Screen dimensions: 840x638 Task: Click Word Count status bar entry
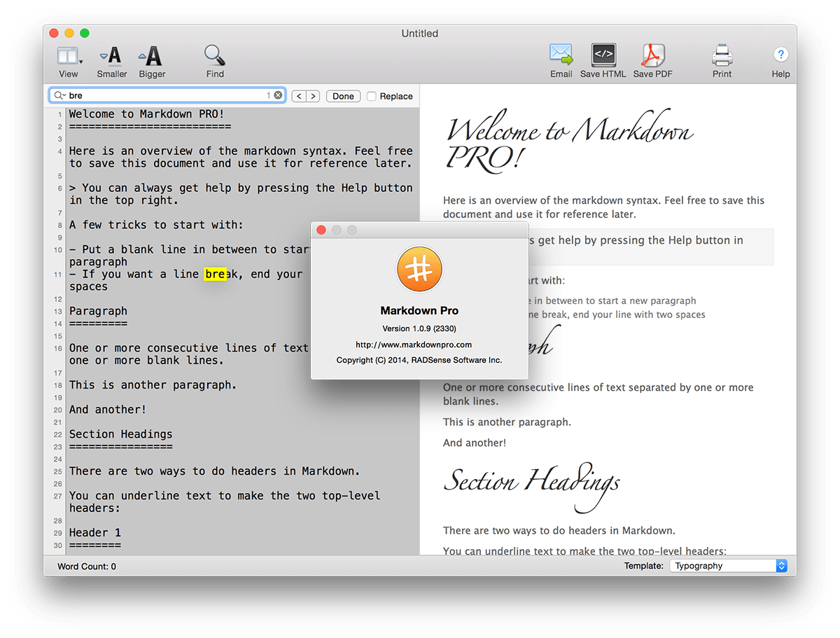tap(87, 566)
